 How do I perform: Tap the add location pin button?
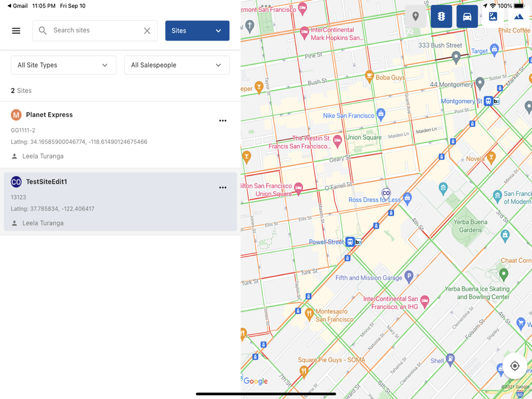(415, 16)
